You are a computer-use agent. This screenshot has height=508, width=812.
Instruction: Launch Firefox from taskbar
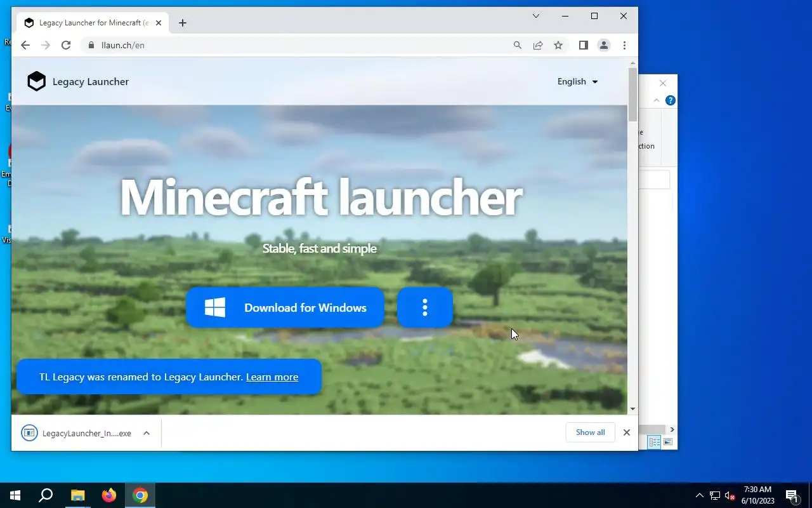[109, 495]
